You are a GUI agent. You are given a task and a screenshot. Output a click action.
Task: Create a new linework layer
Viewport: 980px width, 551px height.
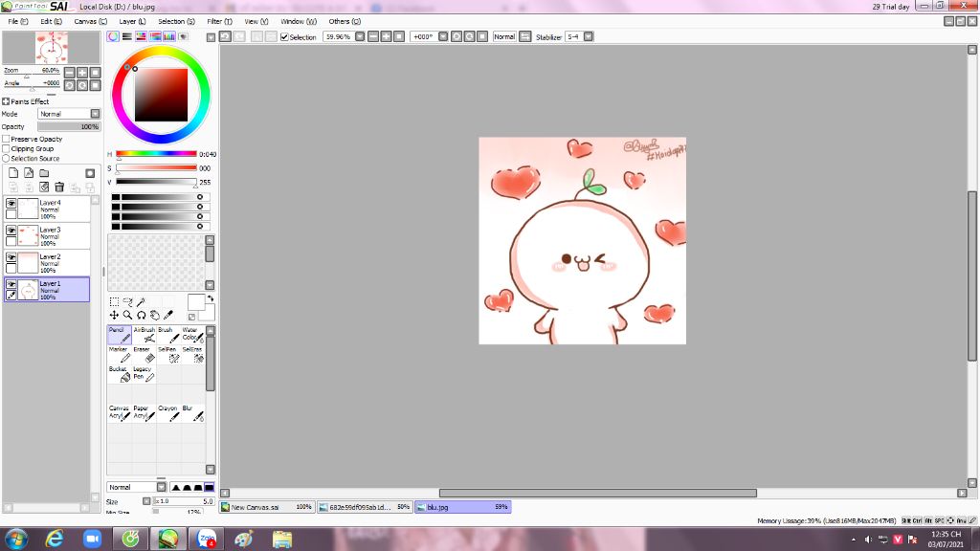[x=29, y=173]
